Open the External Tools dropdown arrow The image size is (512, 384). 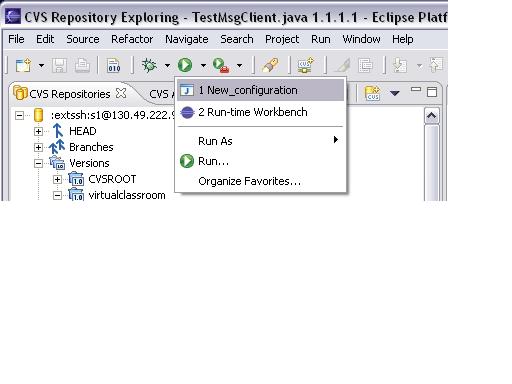tap(239, 65)
